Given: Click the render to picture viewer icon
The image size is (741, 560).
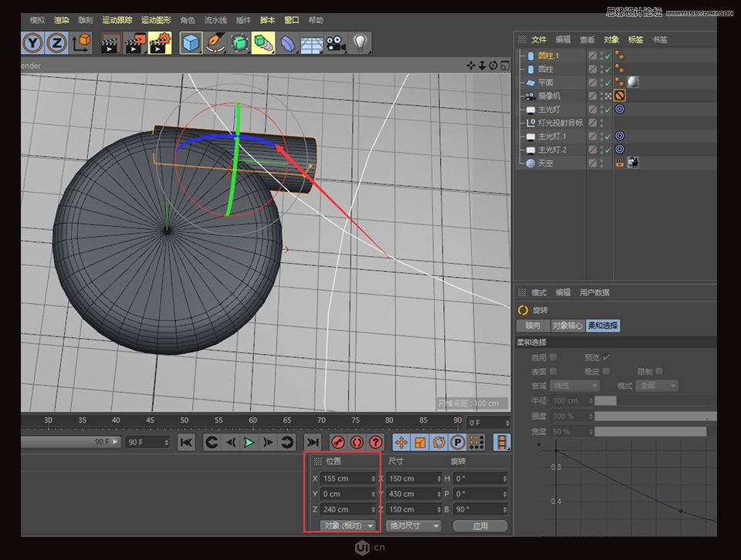Looking at the screenshot, I should (x=134, y=44).
